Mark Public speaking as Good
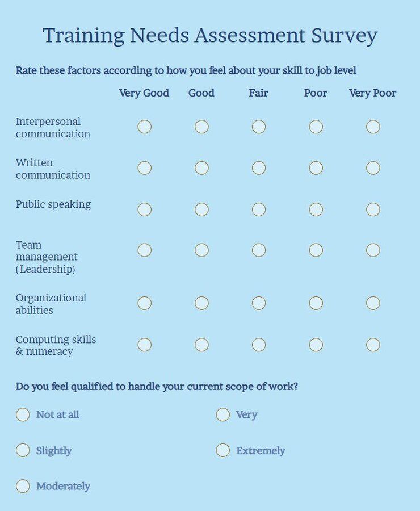Image resolution: width=420 pixels, height=511 pixels. coord(201,209)
